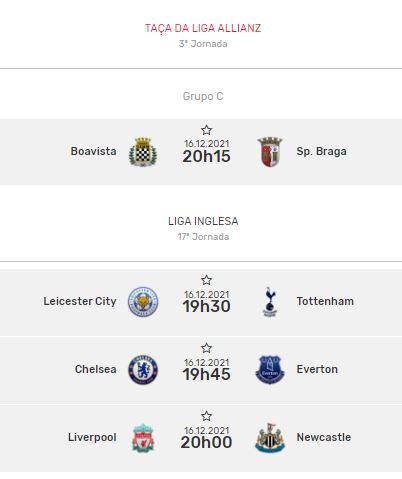Click the 20h15 kickoff time
The width and height of the screenshot is (402, 479).
tap(206, 156)
